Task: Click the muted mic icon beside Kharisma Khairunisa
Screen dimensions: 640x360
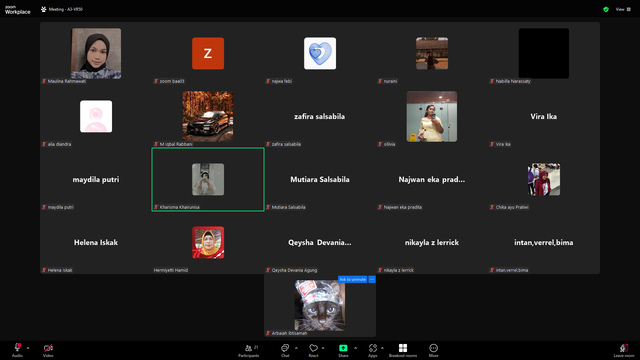Action: pyautogui.click(x=156, y=207)
